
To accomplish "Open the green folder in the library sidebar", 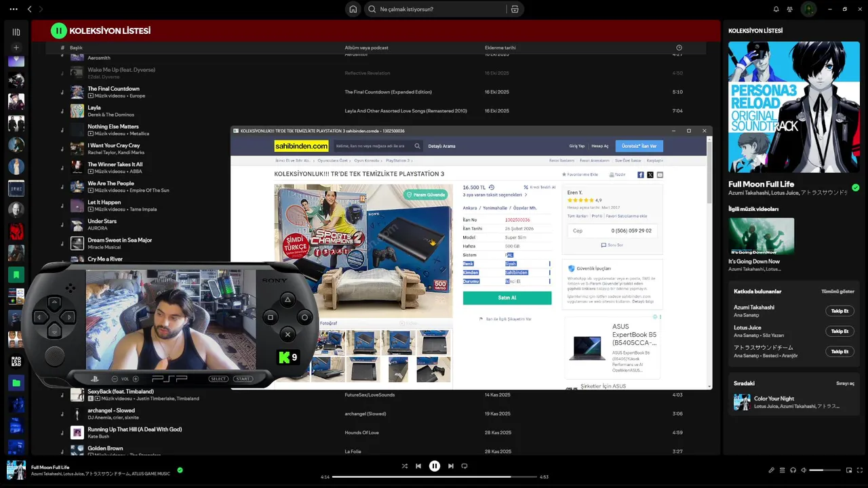I will [16, 383].
